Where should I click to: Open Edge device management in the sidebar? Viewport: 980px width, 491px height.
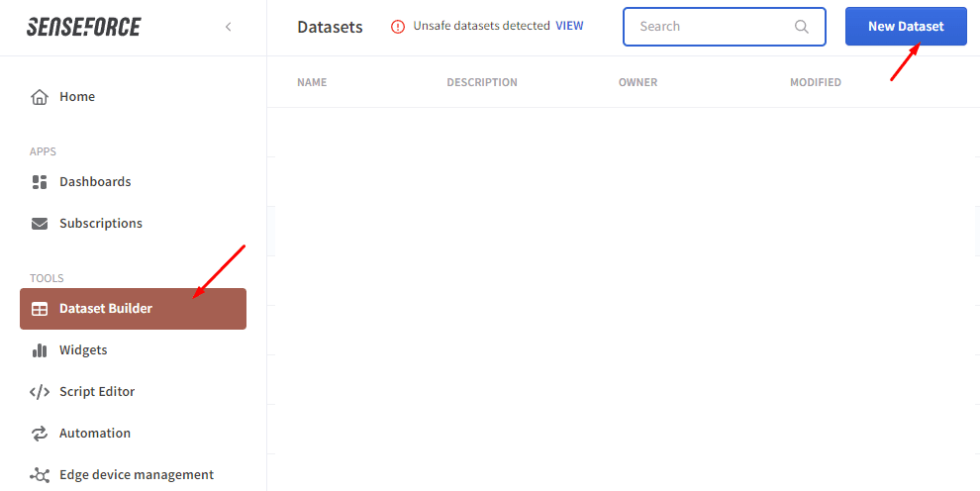click(133, 475)
